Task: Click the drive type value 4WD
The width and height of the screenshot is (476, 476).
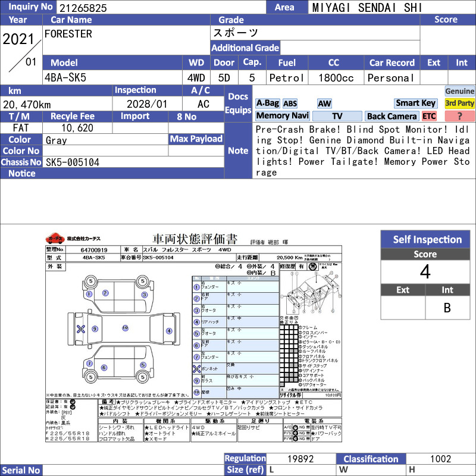Action: pos(196,78)
